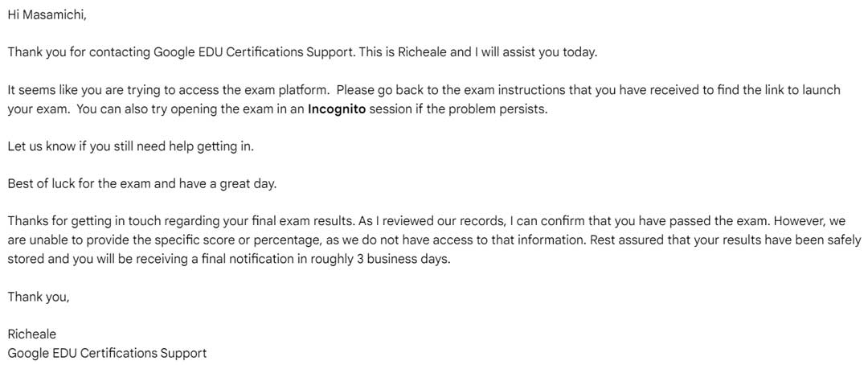
Task: Click the phrase "safely stored" paragraph ending word "safely"
Action: pos(842,240)
